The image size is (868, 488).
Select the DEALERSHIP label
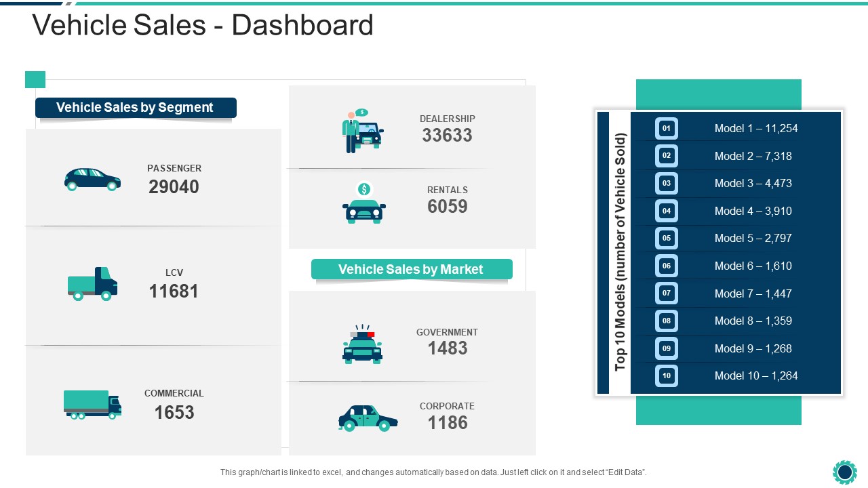[448, 119]
